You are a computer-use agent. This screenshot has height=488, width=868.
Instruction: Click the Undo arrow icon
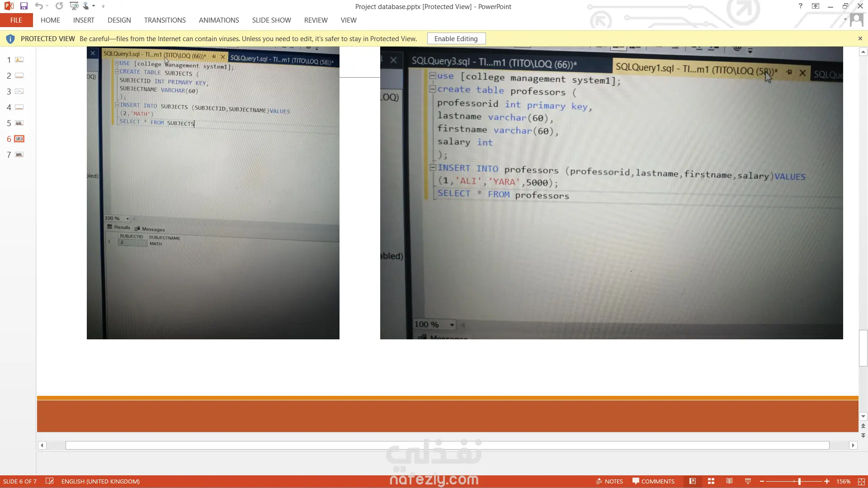tap(39, 6)
